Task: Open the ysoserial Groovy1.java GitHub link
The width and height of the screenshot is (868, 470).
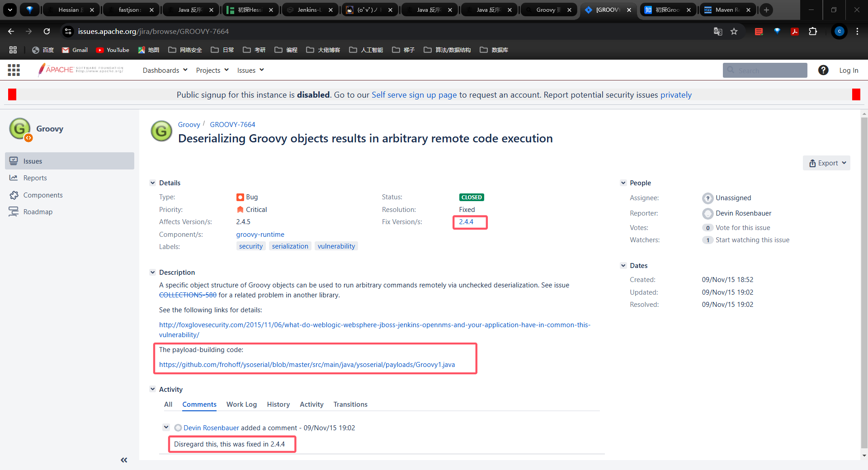Action: 307,365
